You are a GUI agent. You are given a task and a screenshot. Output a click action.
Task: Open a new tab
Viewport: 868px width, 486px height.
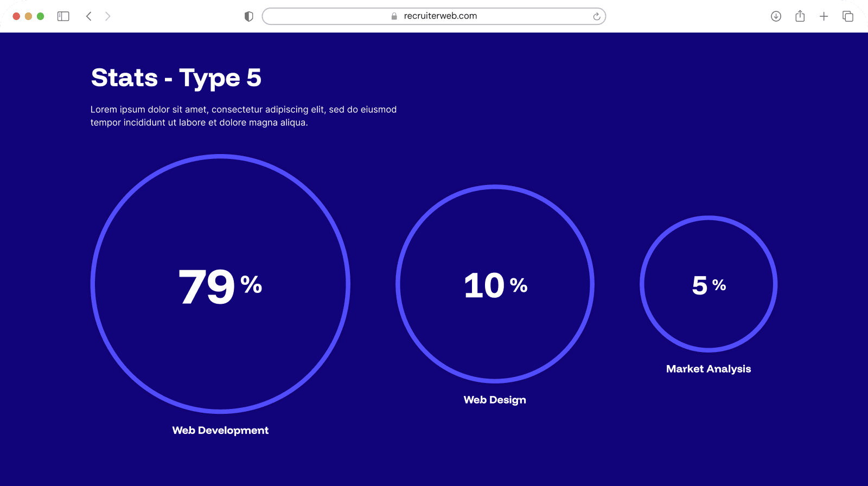pyautogui.click(x=824, y=16)
